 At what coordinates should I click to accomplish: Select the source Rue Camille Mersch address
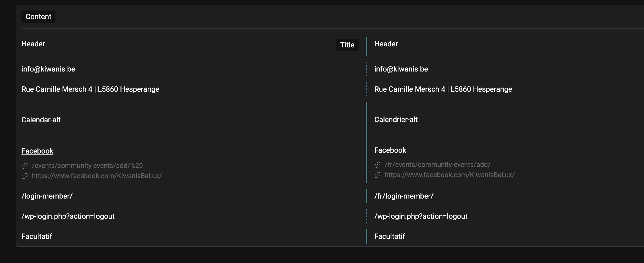[90, 89]
